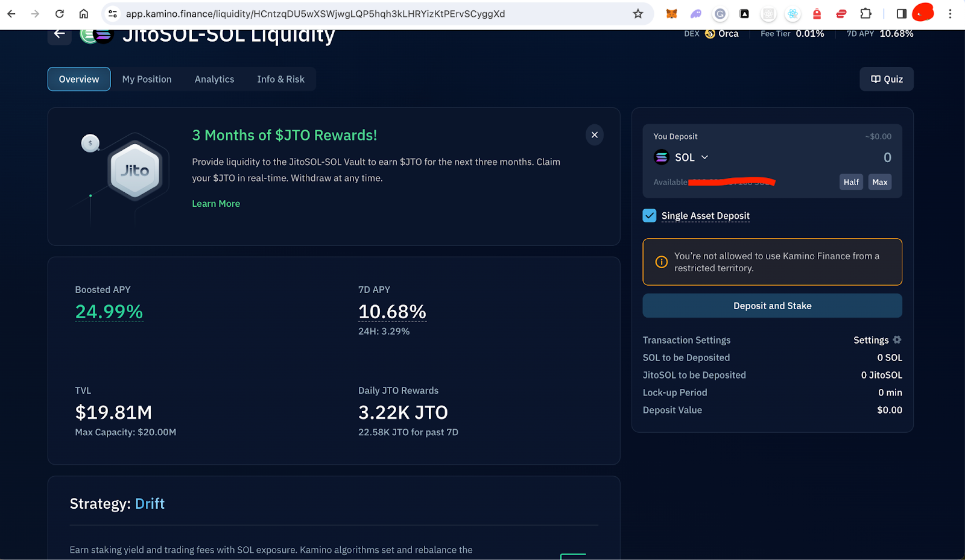965x560 pixels.
Task: Open the Grammarly extension icon
Action: coord(720,14)
